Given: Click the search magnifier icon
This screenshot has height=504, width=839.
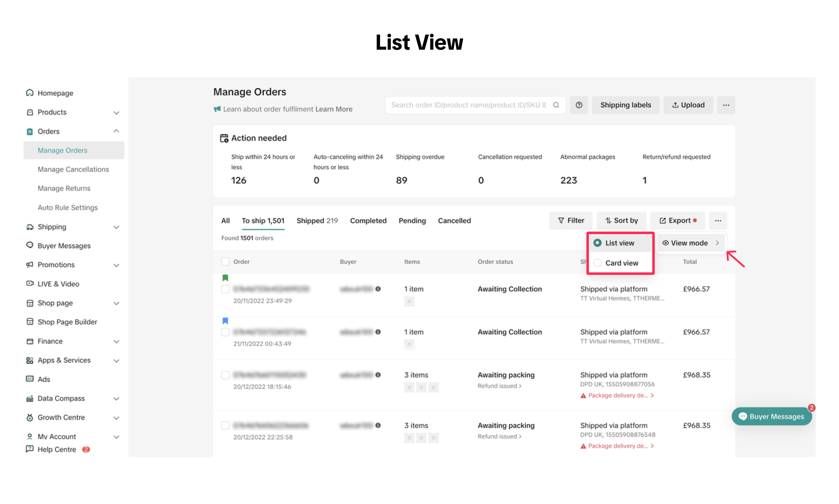Looking at the screenshot, I should click(556, 105).
